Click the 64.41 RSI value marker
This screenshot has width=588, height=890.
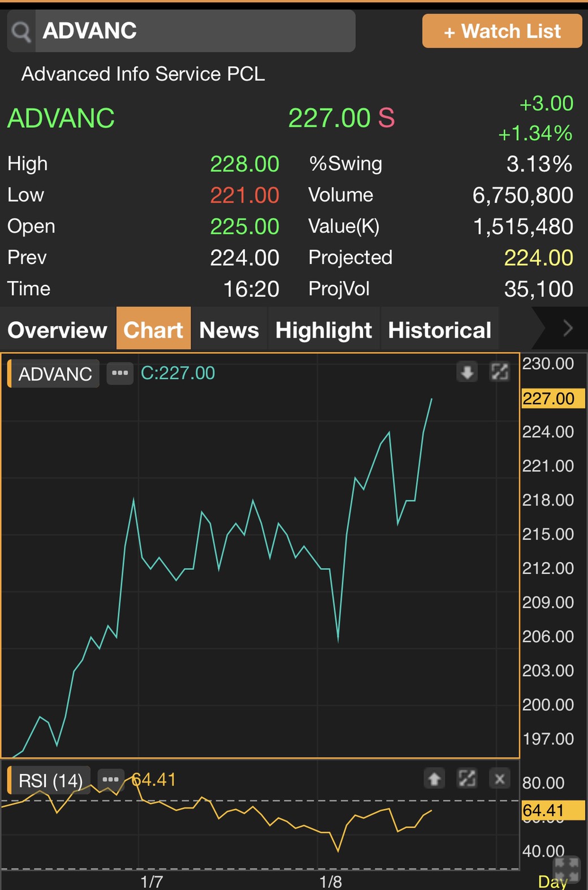coord(553,810)
